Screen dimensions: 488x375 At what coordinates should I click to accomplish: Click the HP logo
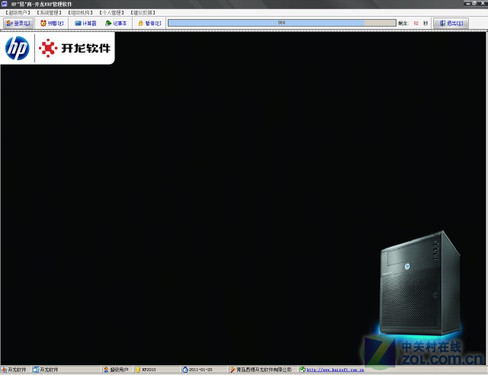pos(17,48)
